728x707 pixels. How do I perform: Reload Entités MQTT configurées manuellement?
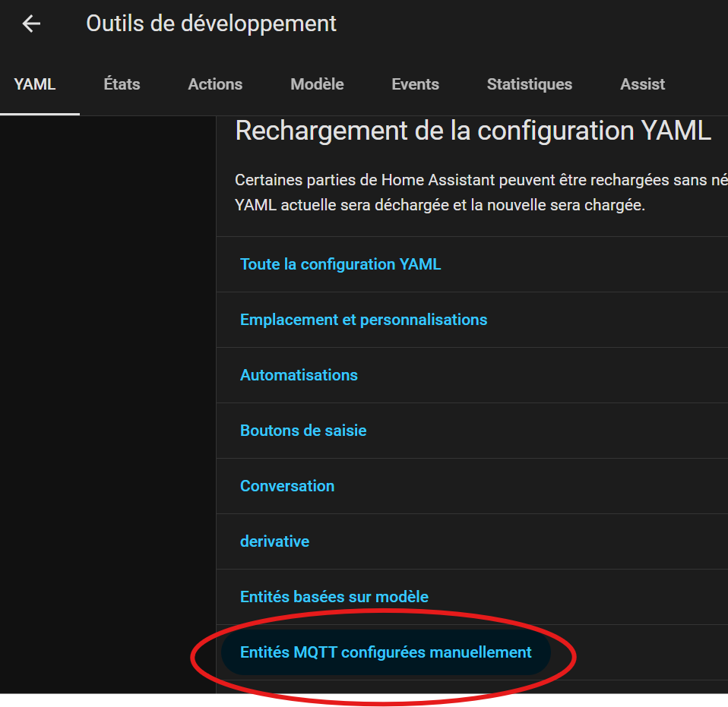point(385,652)
